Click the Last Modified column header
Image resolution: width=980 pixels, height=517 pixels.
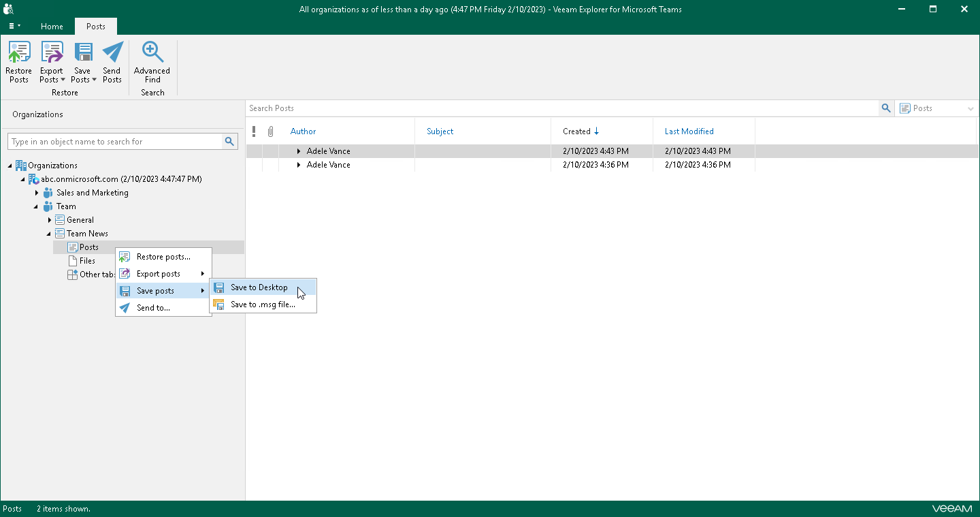pos(689,131)
